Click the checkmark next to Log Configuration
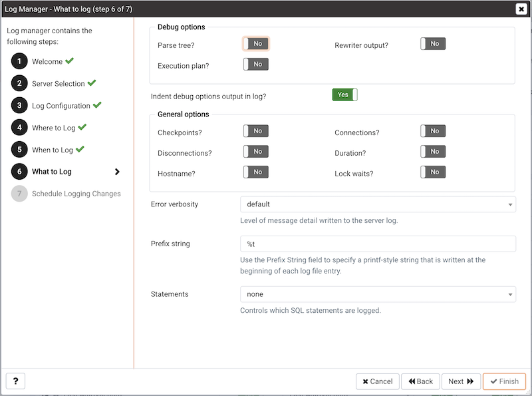The image size is (532, 396). [x=97, y=105]
